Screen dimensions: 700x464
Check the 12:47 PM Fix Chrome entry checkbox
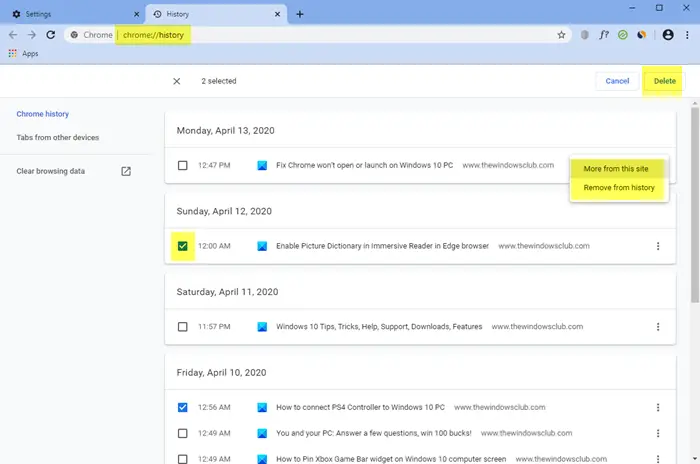point(183,165)
